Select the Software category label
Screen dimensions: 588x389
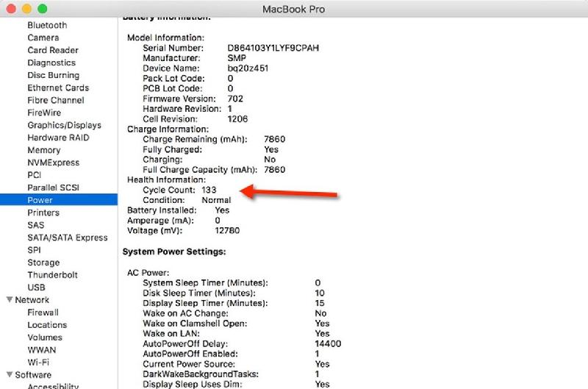tap(33, 375)
